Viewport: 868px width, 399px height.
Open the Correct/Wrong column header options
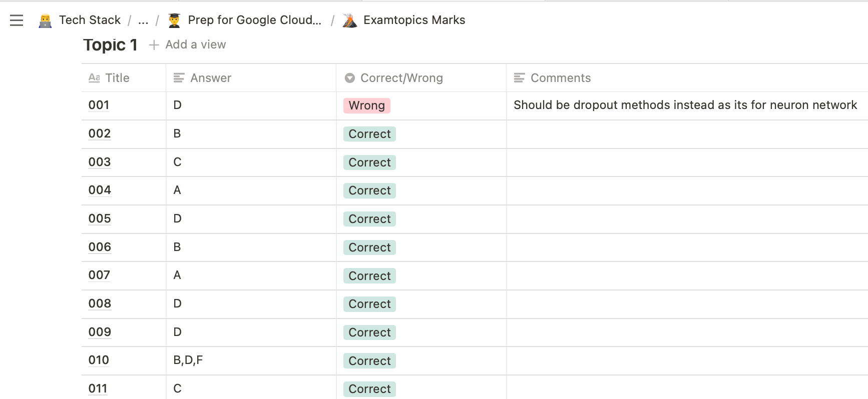point(401,78)
